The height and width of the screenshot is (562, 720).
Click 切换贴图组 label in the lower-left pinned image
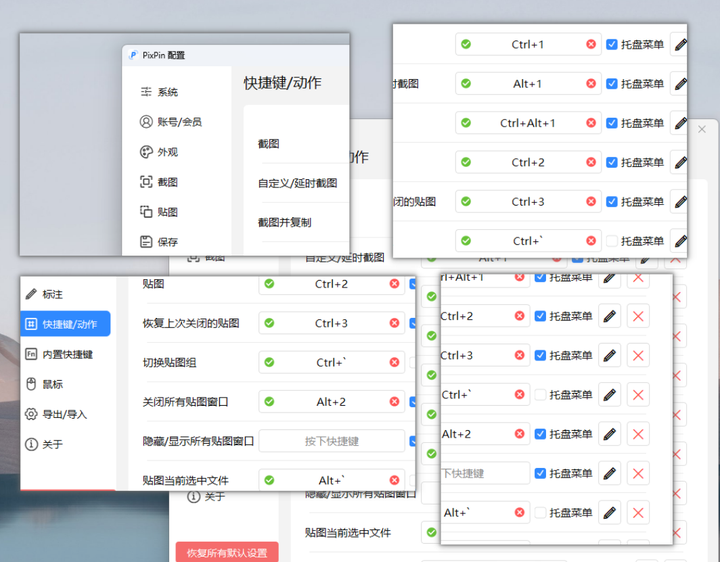point(169,363)
